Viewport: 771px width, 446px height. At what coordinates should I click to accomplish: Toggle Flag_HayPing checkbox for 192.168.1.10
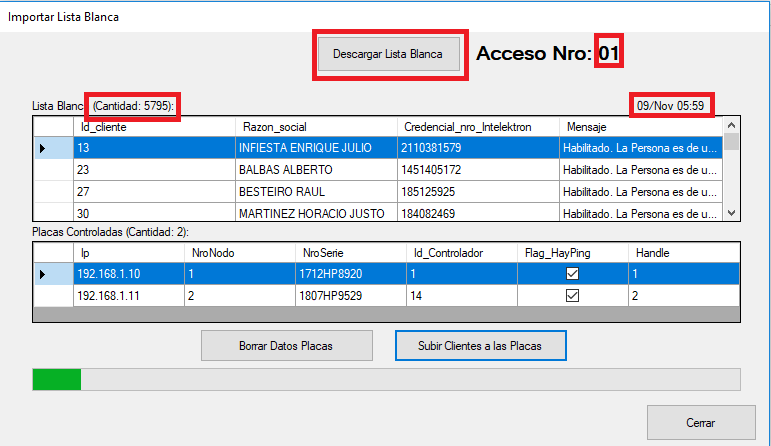click(573, 274)
